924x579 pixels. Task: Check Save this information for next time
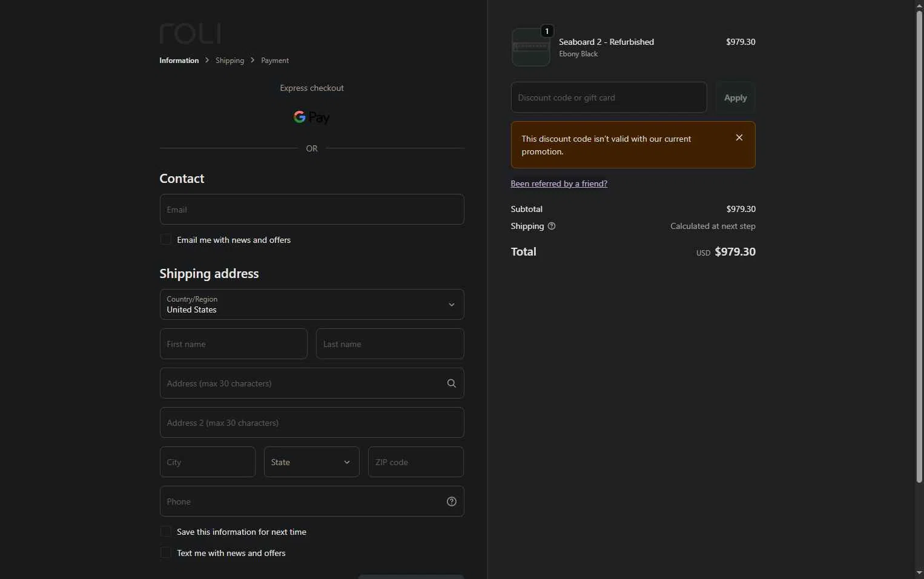[165, 532]
